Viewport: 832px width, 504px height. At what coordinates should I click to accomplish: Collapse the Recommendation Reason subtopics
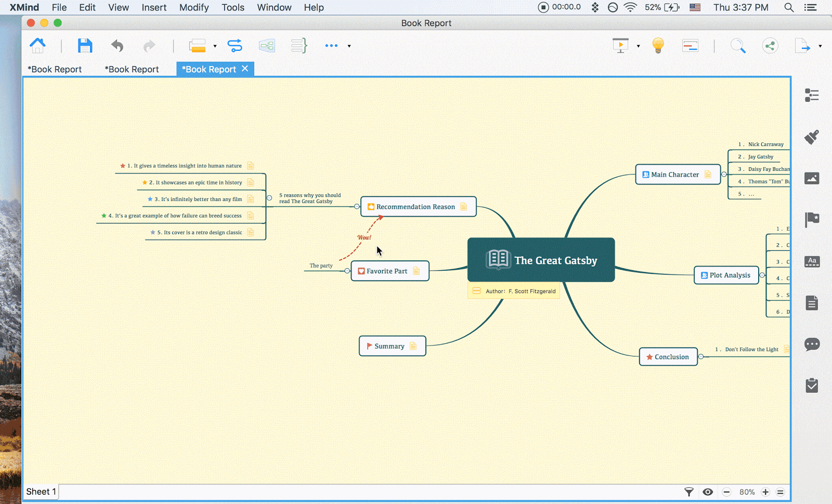(x=357, y=207)
